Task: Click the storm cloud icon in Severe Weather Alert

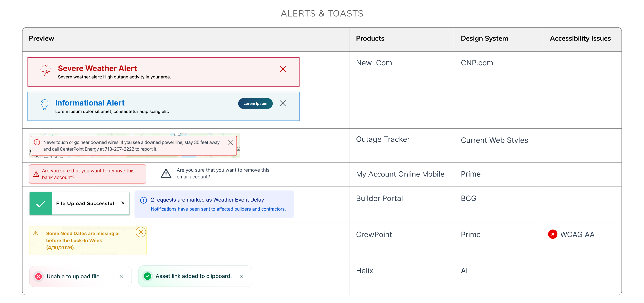Action: pyautogui.click(x=46, y=70)
